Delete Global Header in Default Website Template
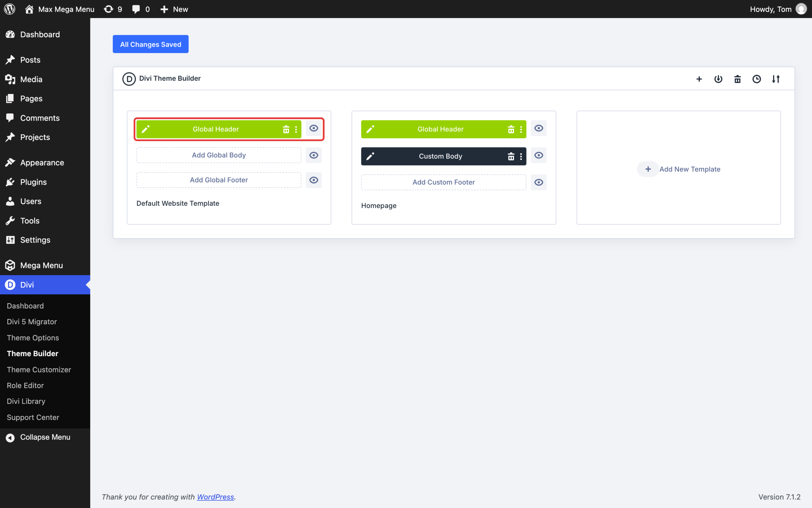Image resolution: width=812 pixels, height=508 pixels. tap(286, 129)
